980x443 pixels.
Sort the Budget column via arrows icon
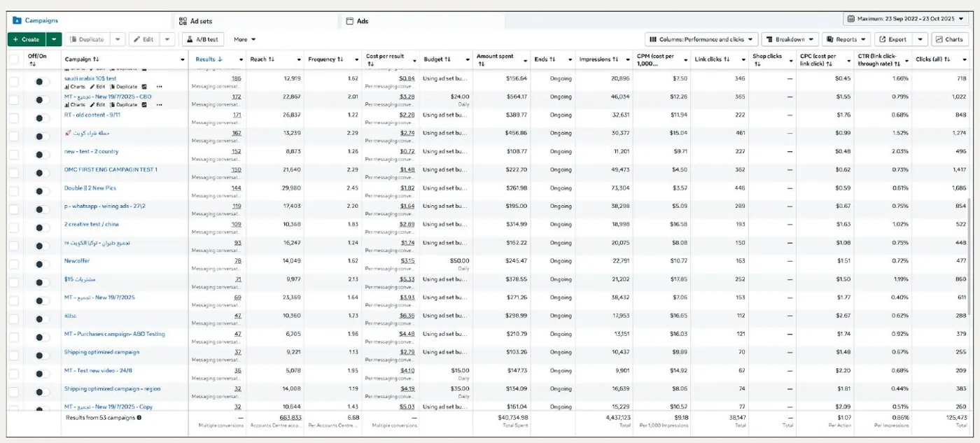pos(447,59)
